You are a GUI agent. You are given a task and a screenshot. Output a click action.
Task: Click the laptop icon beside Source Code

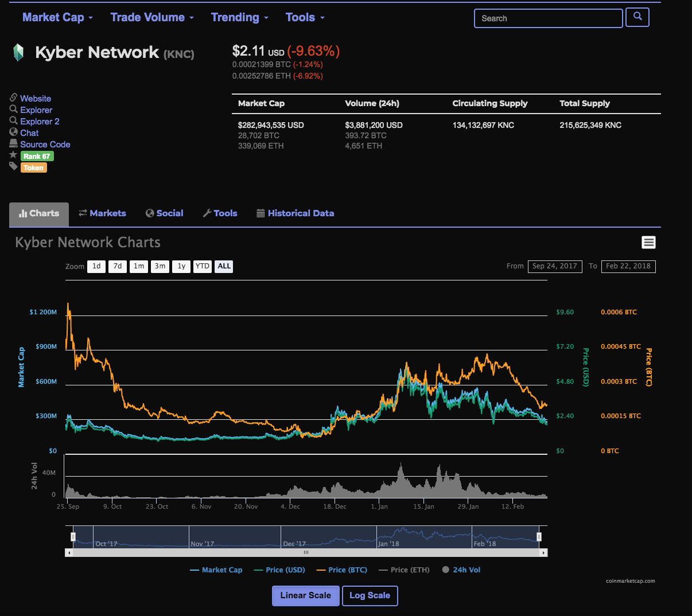coord(13,143)
